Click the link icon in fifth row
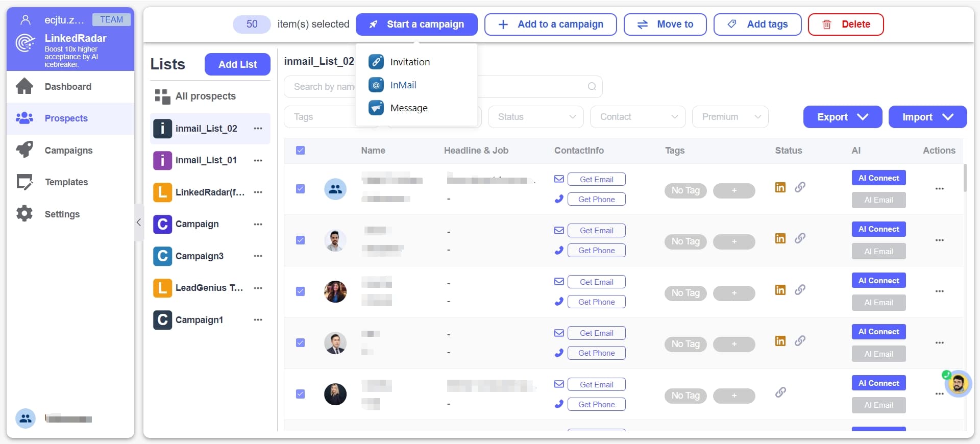Image resolution: width=980 pixels, height=444 pixels. pyautogui.click(x=780, y=392)
